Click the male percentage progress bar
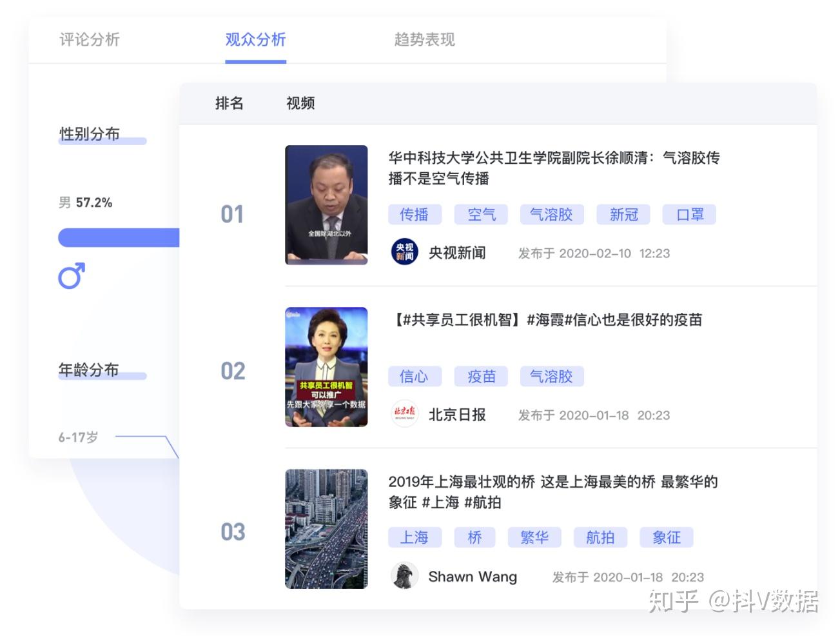The height and width of the screenshot is (636, 840). point(119,237)
